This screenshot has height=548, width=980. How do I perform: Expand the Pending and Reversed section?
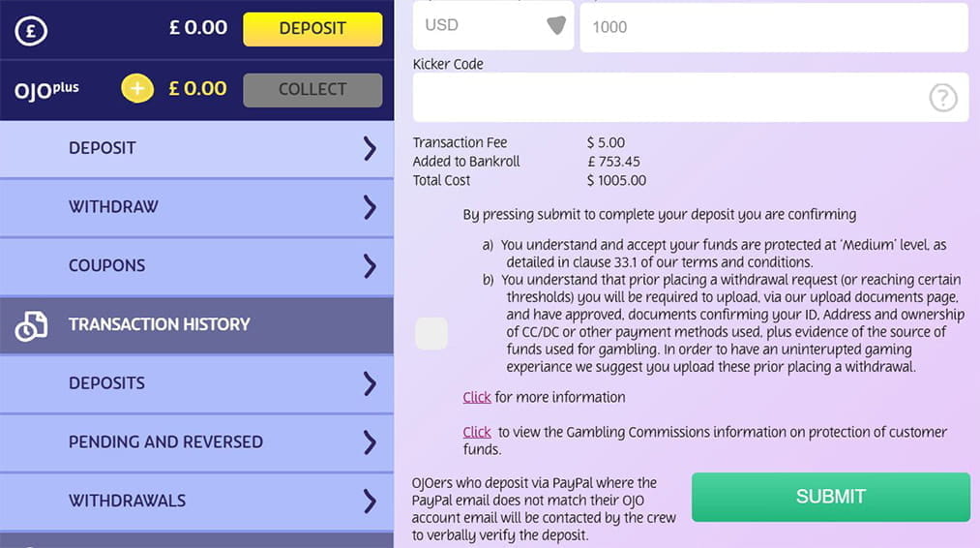click(197, 442)
